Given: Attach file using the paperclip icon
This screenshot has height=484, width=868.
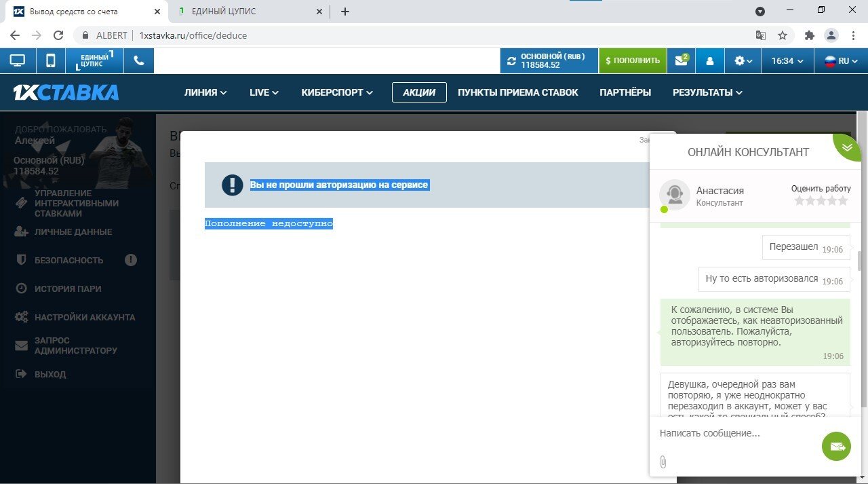Looking at the screenshot, I should tap(663, 462).
